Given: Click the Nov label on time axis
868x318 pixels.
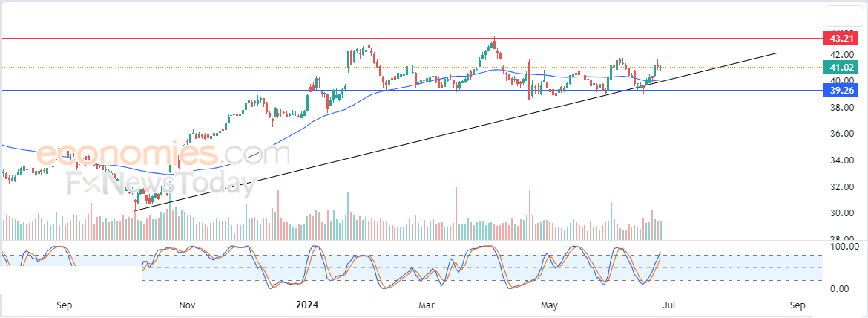Looking at the screenshot, I should click(186, 305).
